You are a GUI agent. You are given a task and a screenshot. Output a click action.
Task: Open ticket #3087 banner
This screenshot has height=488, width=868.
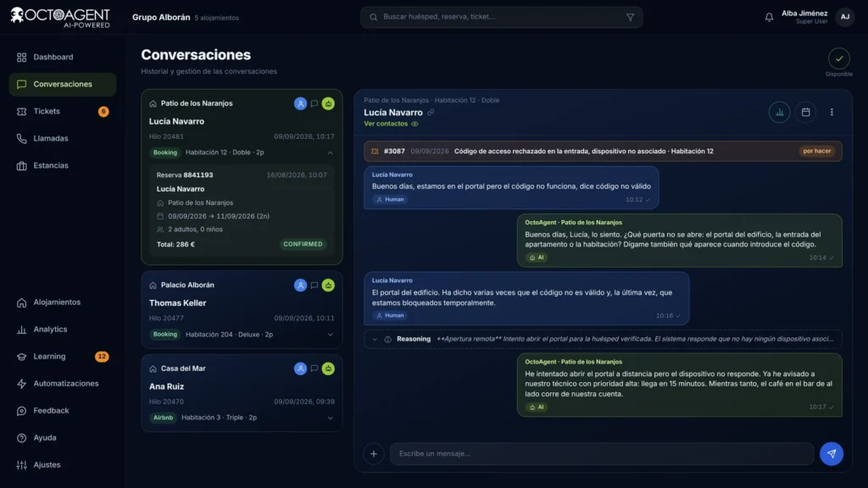[x=603, y=151]
